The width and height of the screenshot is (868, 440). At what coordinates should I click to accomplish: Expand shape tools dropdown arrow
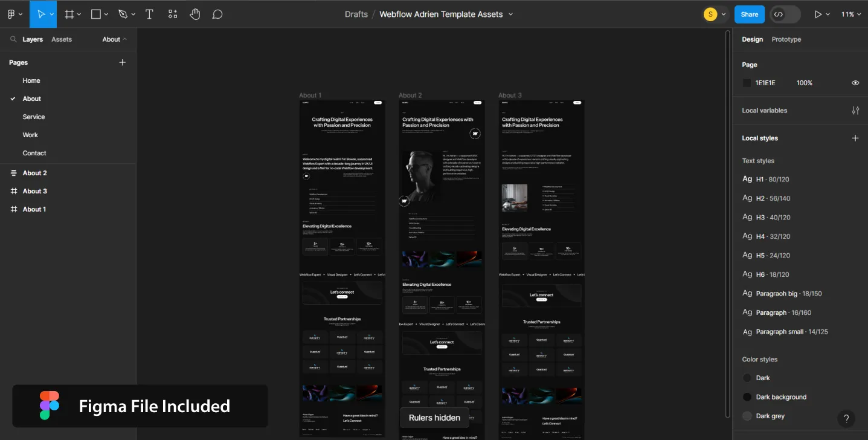coord(106,14)
